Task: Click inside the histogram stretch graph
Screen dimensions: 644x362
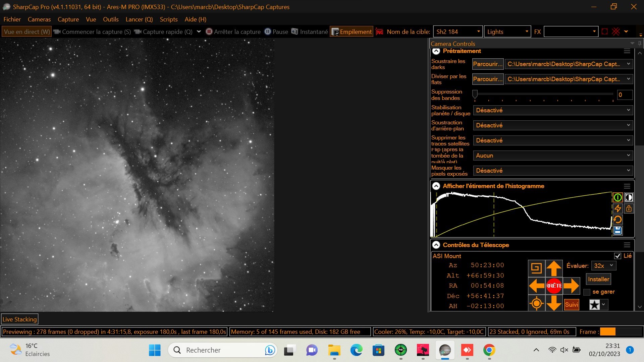Action: tap(522, 214)
